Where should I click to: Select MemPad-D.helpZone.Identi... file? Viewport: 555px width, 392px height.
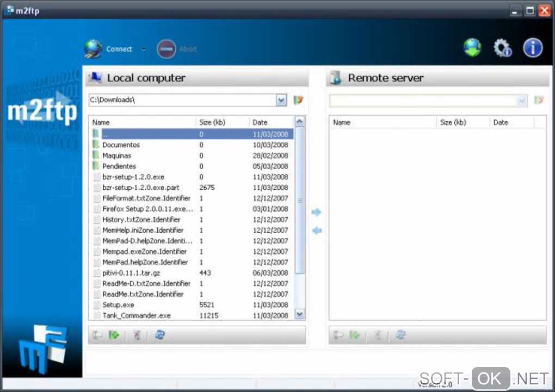click(x=192, y=240)
